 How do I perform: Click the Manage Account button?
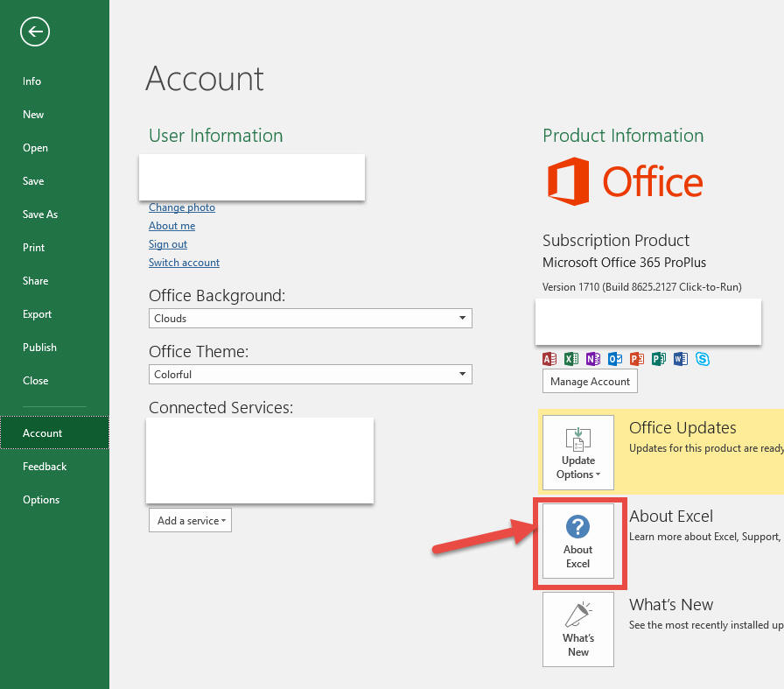(x=590, y=382)
